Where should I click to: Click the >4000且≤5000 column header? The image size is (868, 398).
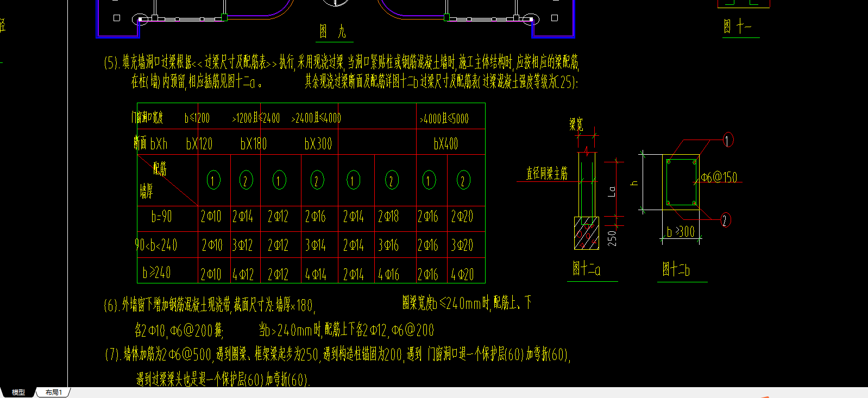(x=444, y=118)
